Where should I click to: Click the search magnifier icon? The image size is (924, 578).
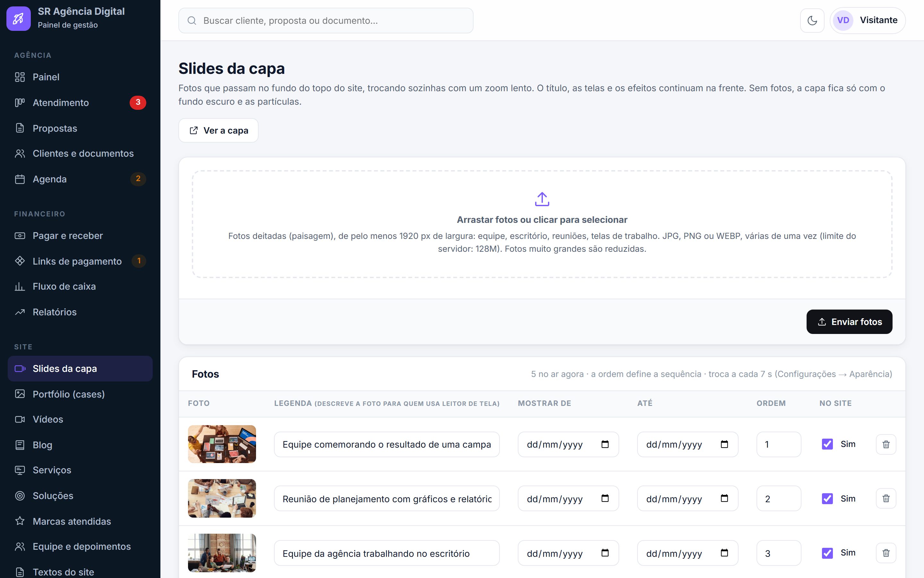(x=192, y=21)
